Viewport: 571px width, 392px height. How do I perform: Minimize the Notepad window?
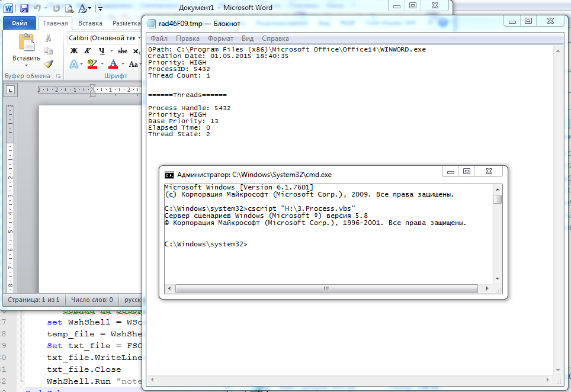512,21
